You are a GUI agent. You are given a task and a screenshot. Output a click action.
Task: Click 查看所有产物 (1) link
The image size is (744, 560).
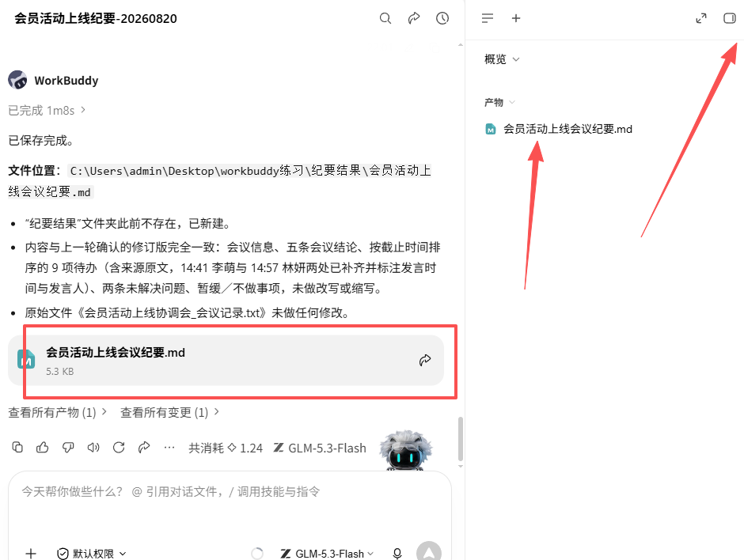57,413
